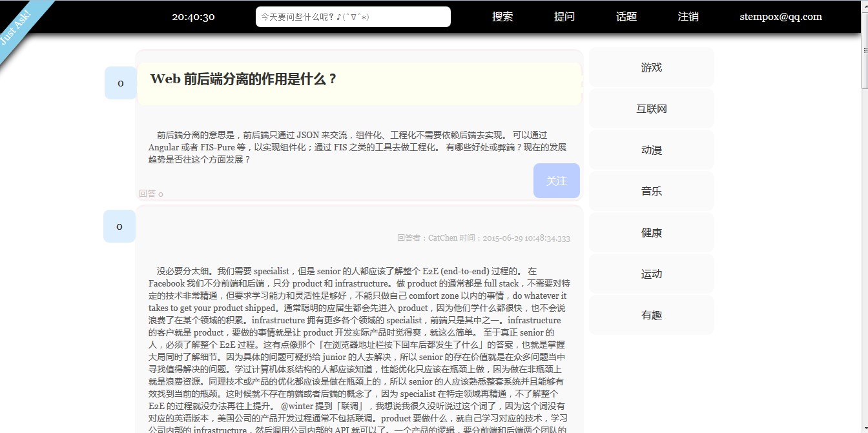
Task: Click the Just Ask! corner ribbon
Action: pos(19,26)
